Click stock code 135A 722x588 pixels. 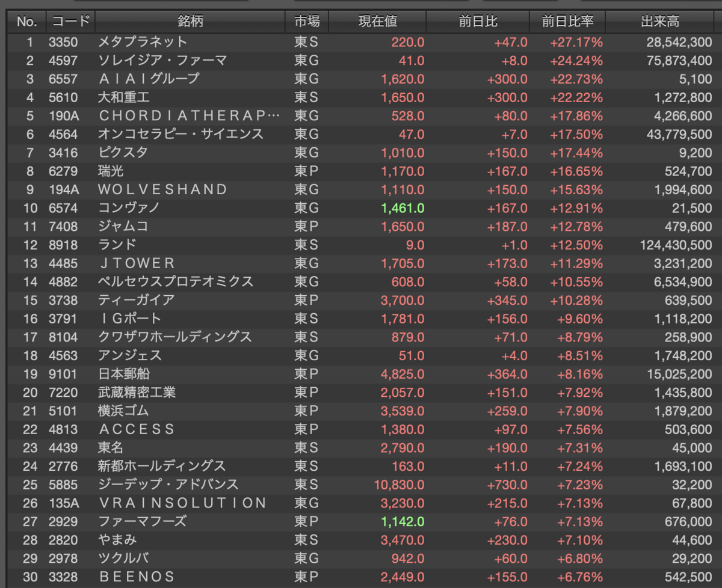[x=63, y=503]
